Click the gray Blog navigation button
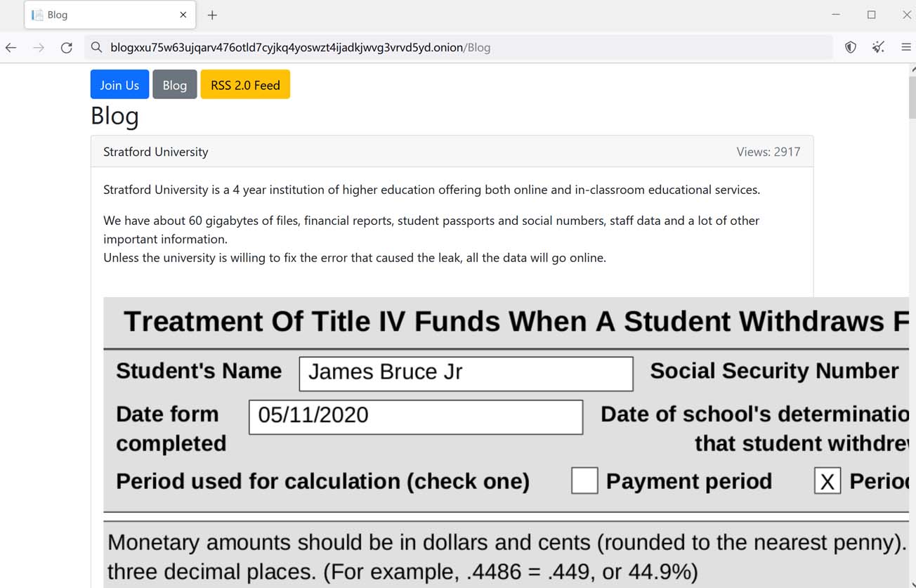The image size is (916, 588). (x=174, y=85)
